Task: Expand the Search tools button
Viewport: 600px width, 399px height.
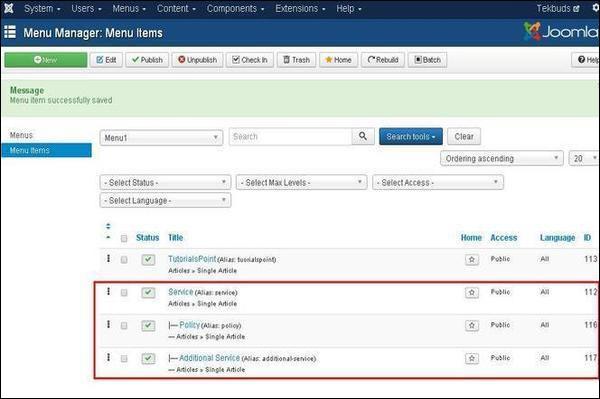Action: pyautogui.click(x=411, y=136)
